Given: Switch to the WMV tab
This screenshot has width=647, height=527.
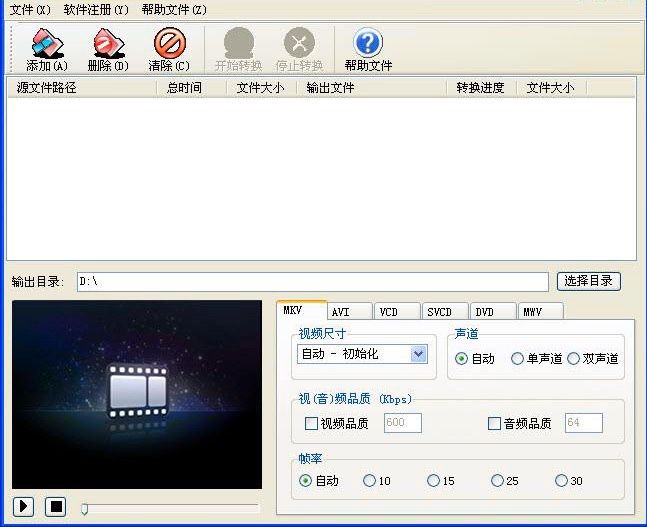Looking at the screenshot, I should click(541, 312).
